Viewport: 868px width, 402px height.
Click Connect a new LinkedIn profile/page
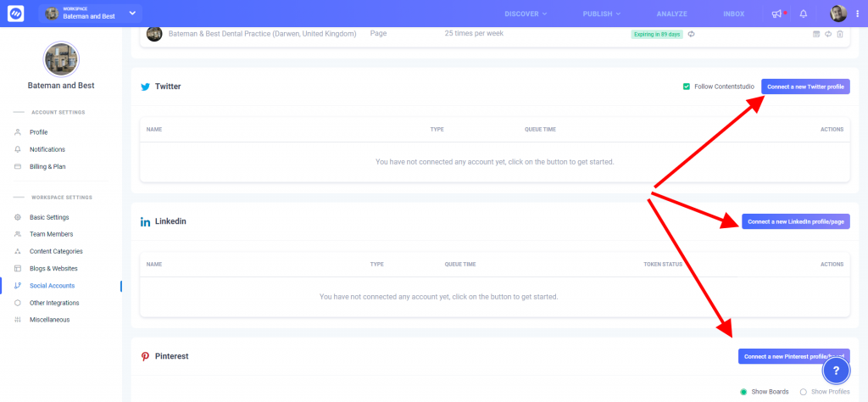click(x=795, y=221)
